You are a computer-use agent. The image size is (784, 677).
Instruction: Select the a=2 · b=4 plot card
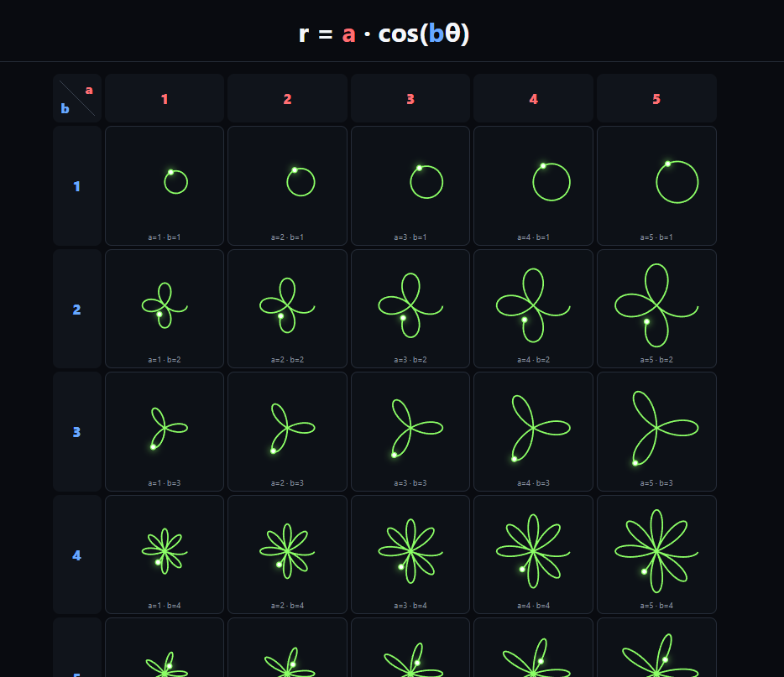point(288,555)
